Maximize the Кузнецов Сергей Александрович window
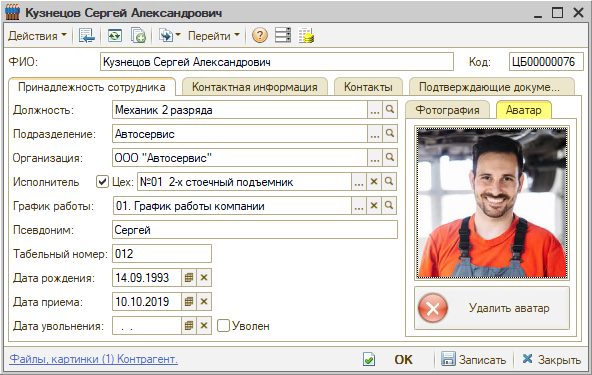The image size is (592, 375). [557, 12]
